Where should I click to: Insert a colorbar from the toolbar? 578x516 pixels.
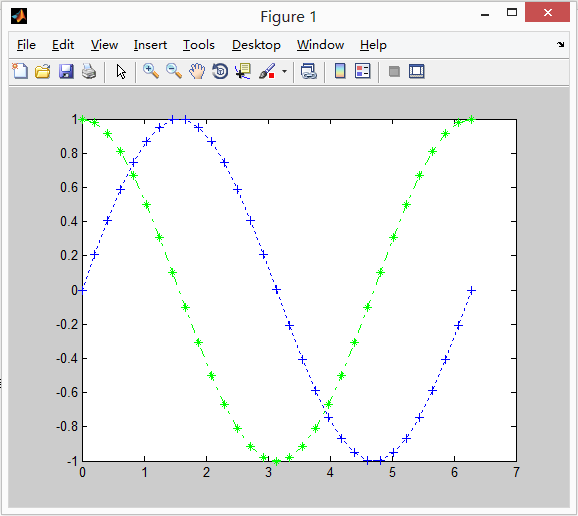point(340,71)
